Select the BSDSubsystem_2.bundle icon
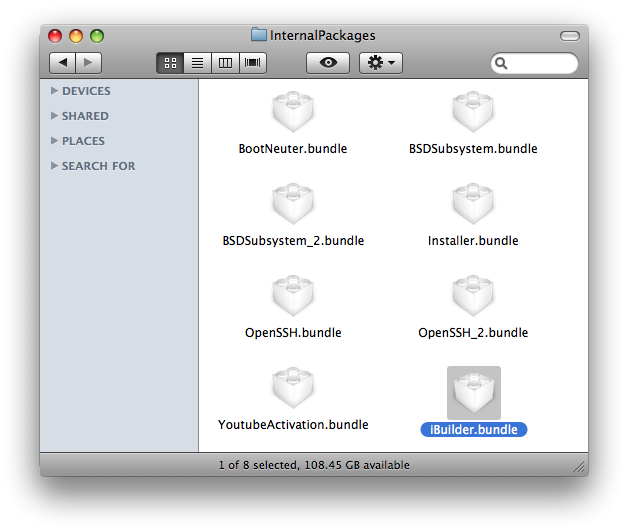Viewport: 628px width, 531px height. pyautogui.click(x=293, y=204)
